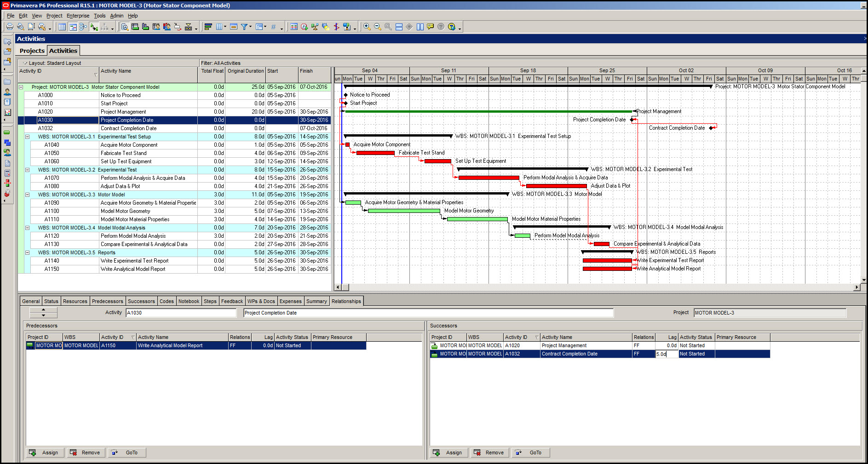Open the File menu
Image resolution: width=868 pixels, height=464 pixels.
click(x=11, y=16)
